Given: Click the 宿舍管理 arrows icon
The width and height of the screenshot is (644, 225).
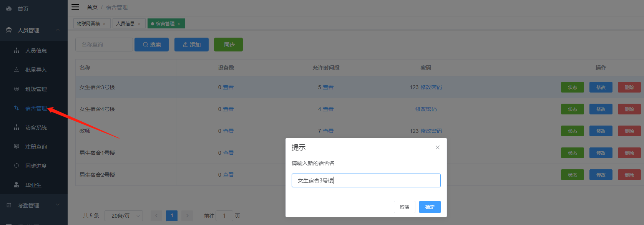Looking at the screenshot, I should click(x=17, y=108).
